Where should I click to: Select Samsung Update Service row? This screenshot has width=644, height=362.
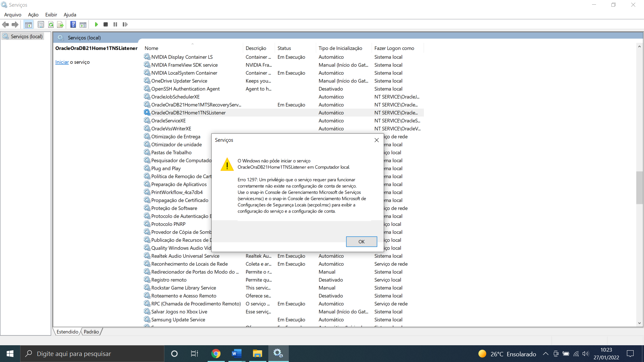tap(283, 320)
